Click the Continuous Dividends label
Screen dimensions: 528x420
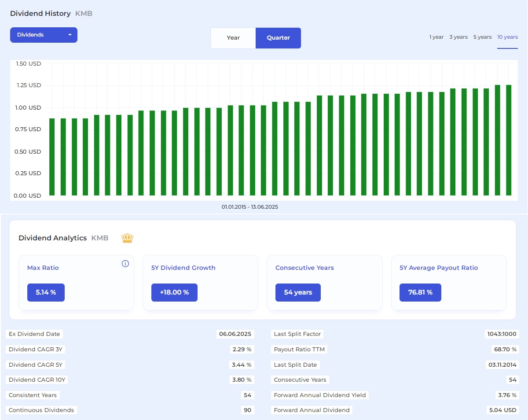click(41, 410)
